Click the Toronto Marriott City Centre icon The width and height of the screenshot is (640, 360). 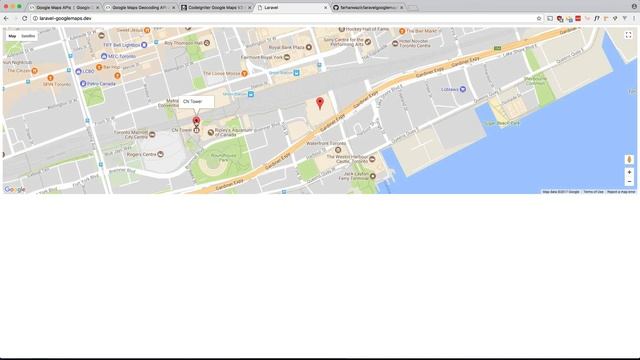point(152,134)
